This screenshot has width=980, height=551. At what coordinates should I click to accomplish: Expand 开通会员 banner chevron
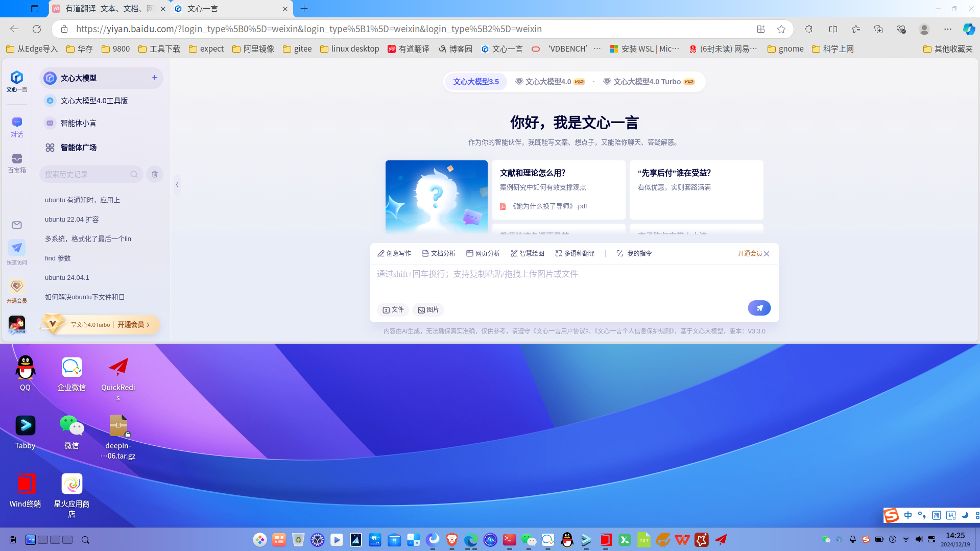click(148, 325)
